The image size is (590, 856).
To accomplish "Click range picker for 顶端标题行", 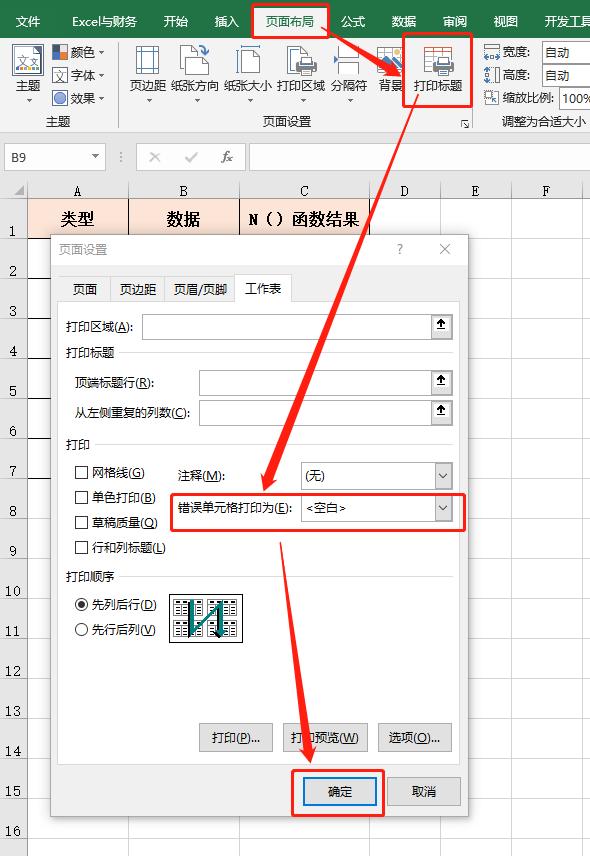I will [x=441, y=382].
